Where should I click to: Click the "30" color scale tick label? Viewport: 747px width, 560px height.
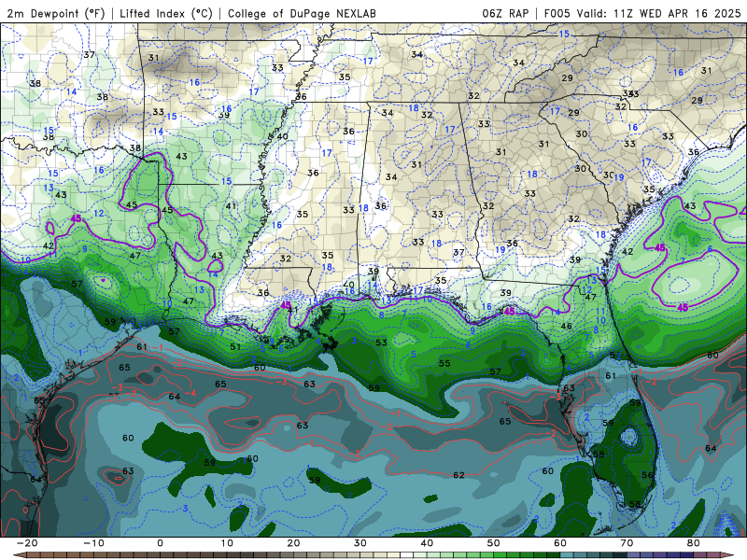click(x=360, y=543)
